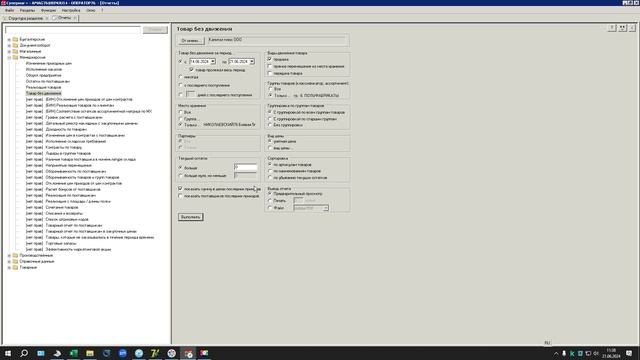This screenshot has height=360, width=640.
Task: Click the days count field before дней с последнего поступления
Action: 191,94
